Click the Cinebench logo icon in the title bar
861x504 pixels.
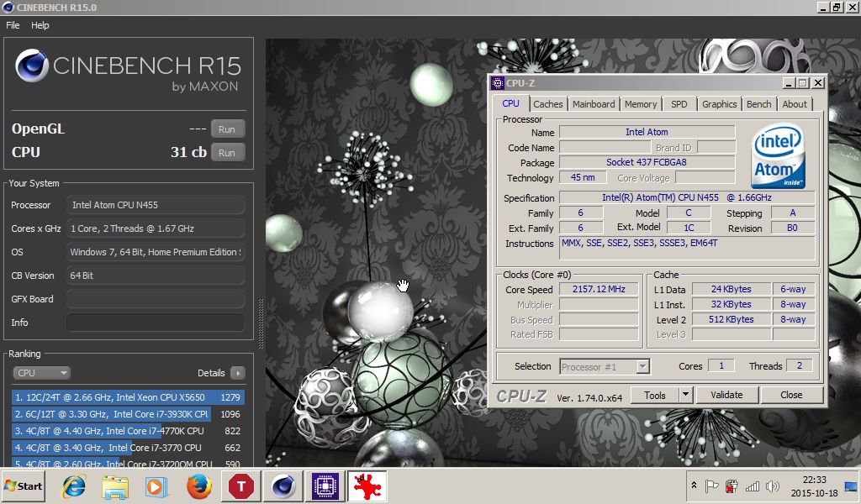pyautogui.click(x=8, y=7)
